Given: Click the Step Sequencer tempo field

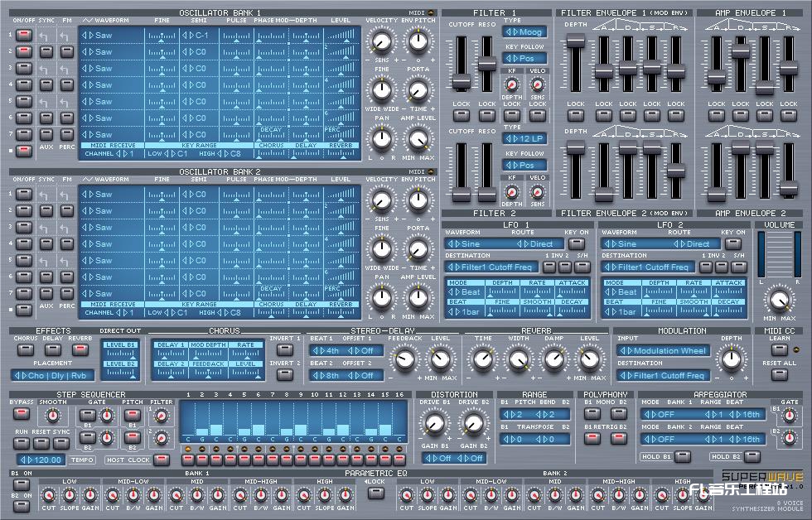Looking at the screenshot, I should [x=41, y=459].
